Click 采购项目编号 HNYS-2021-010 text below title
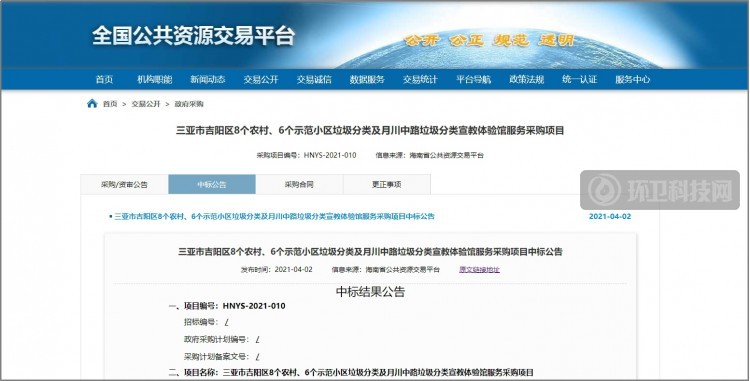The width and height of the screenshot is (750, 381). [x=307, y=155]
